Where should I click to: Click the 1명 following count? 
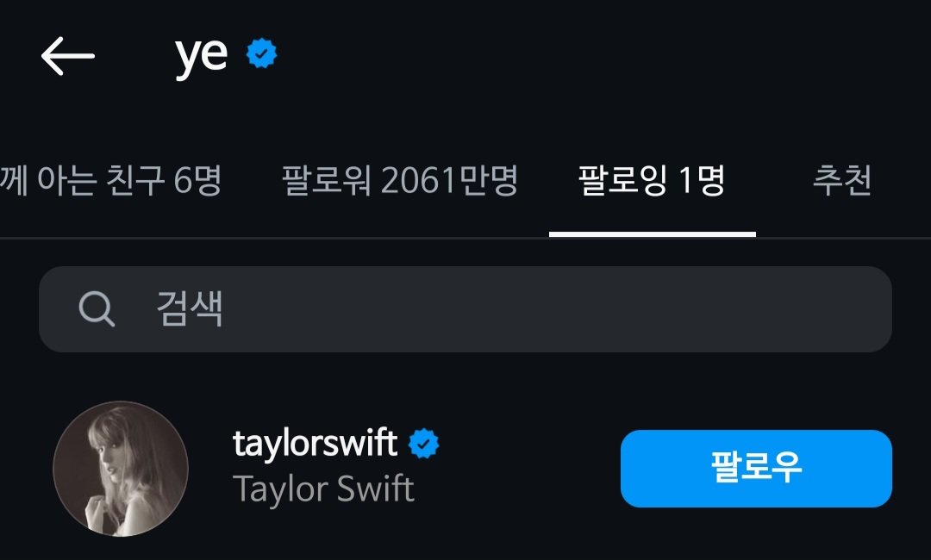pyautogui.click(x=702, y=181)
